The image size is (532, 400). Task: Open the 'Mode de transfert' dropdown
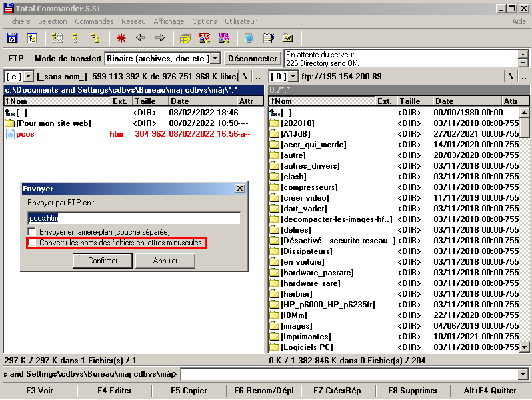215,59
